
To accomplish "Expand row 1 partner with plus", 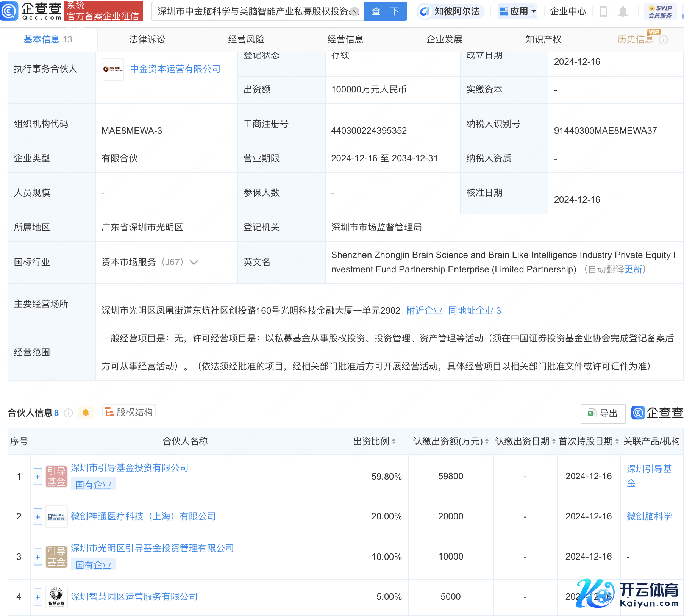I will tap(38, 477).
